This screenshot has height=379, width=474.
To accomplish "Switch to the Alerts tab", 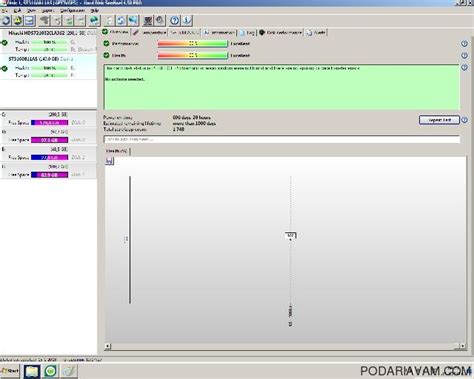I will point(315,33).
